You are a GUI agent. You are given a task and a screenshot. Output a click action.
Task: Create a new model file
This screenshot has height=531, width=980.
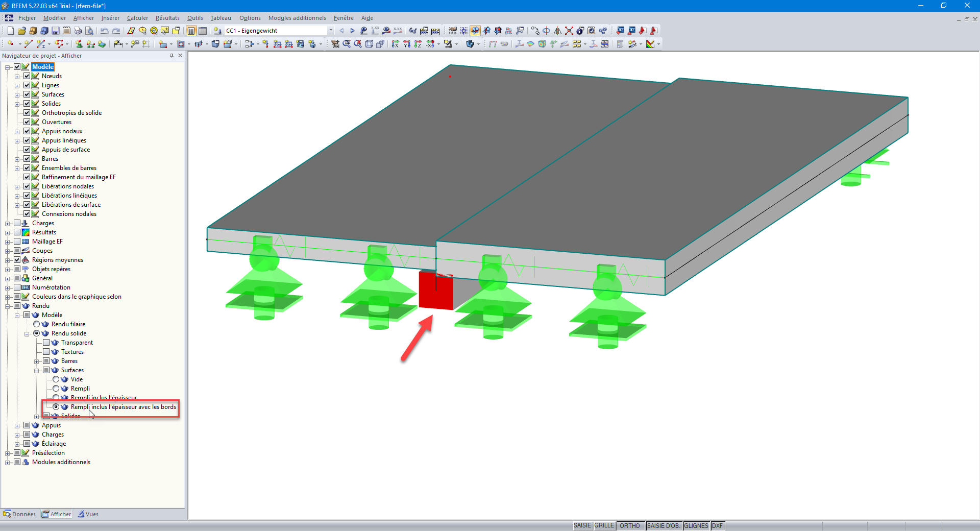(10, 31)
